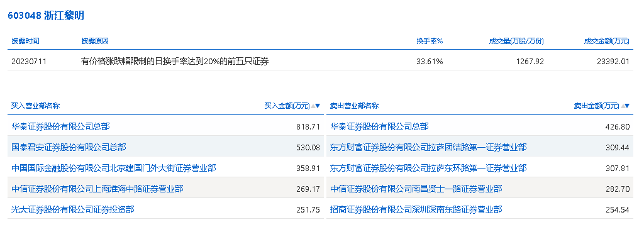Open 中国国际金融北京建国门外大街营业部 link
This screenshot has width=644, height=227.
114,168
